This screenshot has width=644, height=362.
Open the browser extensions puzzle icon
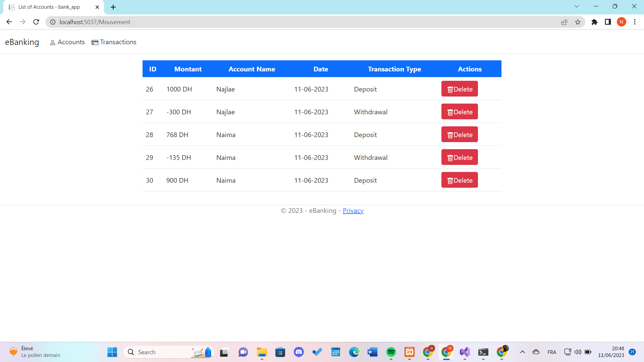click(x=594, y=22)
